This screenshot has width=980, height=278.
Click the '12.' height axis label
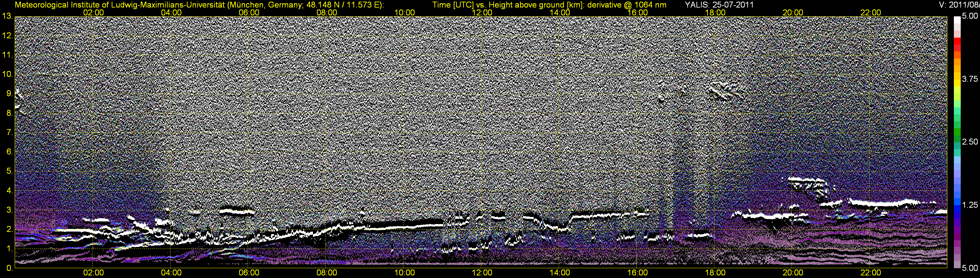8,36
